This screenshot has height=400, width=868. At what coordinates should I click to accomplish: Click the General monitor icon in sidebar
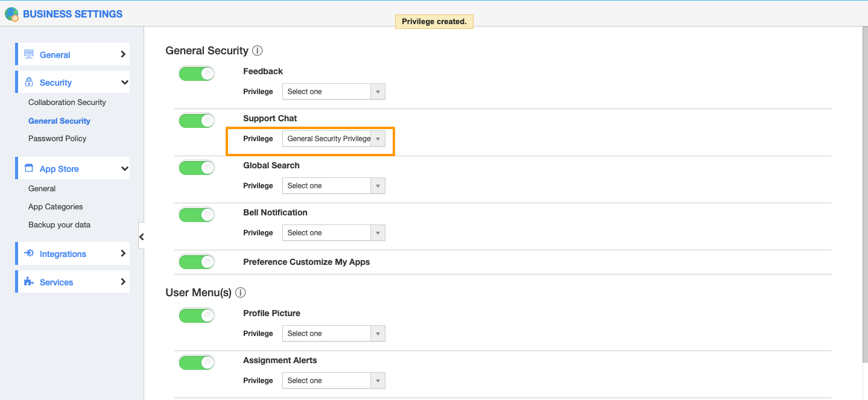(29, 54)
